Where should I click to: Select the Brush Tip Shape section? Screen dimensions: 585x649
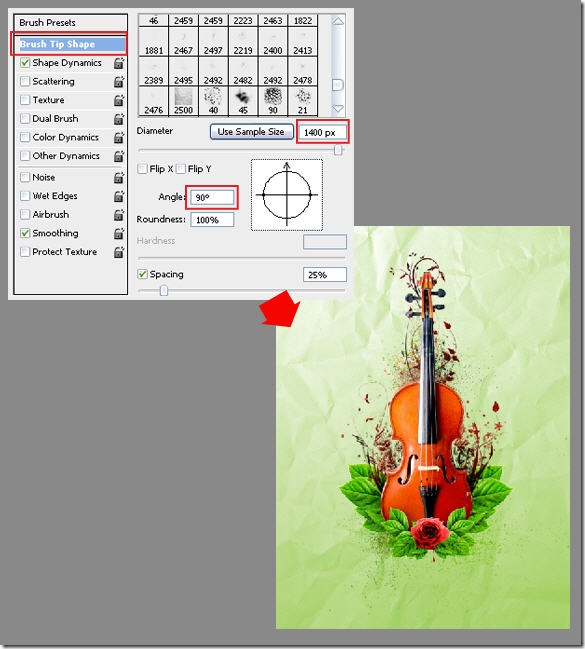(x=69, y=44)
